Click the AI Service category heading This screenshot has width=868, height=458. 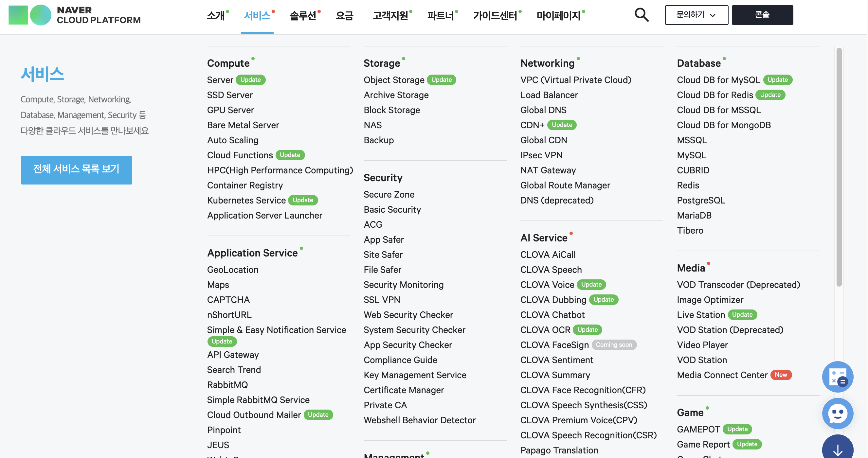[x=544, y=238]
